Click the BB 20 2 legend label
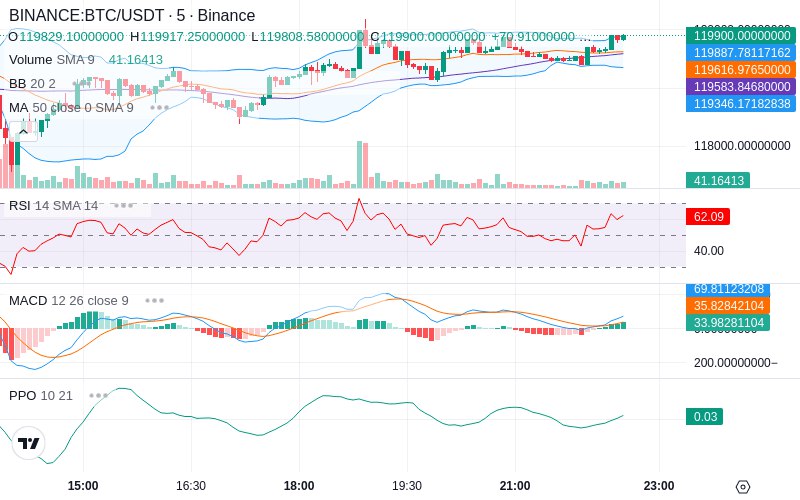Viewport: 800px width, 500px height. point(32,83)
